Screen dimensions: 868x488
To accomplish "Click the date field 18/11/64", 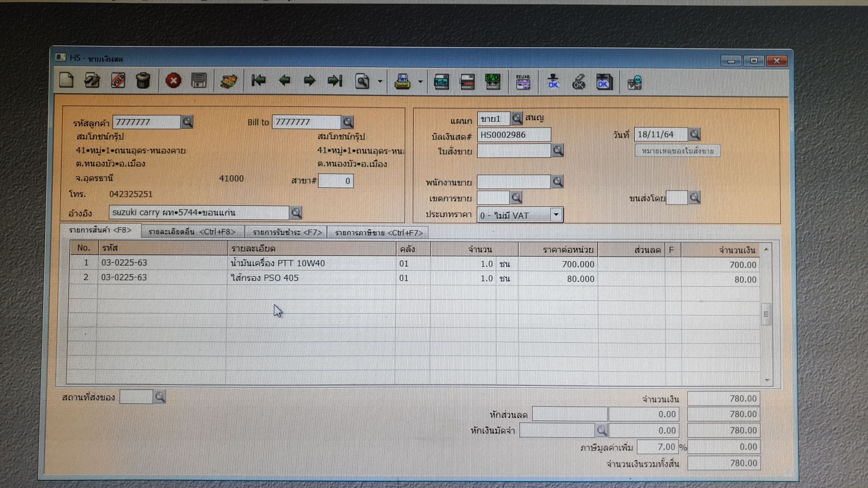I will click(x=661, y=134).
